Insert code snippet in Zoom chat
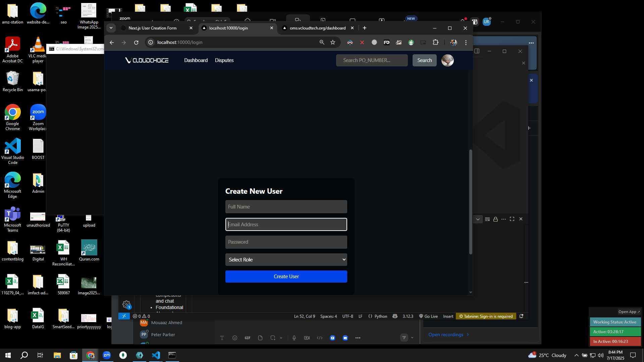Screen dimensions: 644x362 click(x=320, y=338)
